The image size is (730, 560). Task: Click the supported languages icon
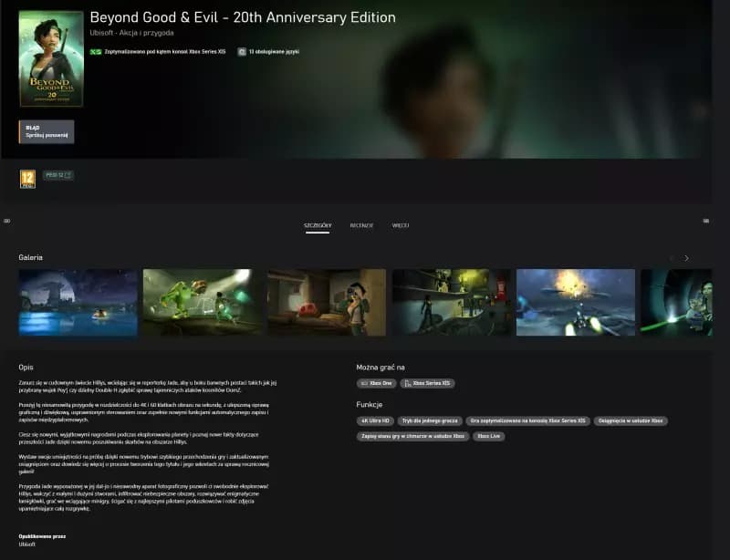point(242,52)
